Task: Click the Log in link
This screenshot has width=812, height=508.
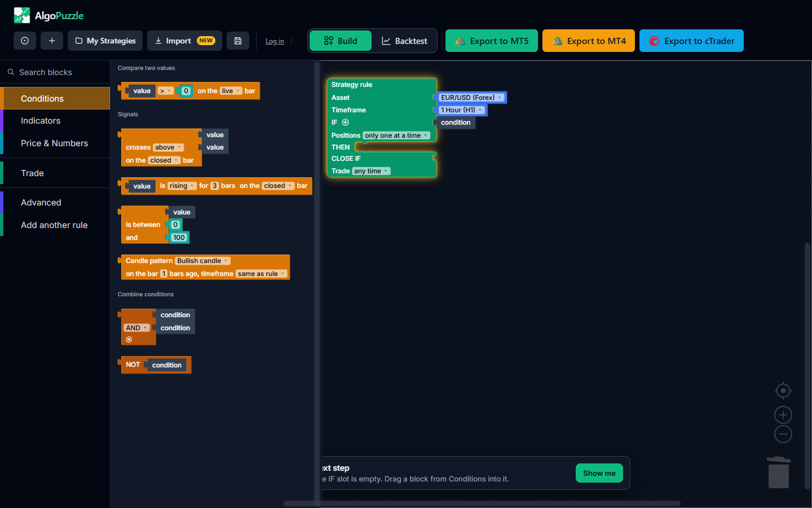Action: pos(275,41)
